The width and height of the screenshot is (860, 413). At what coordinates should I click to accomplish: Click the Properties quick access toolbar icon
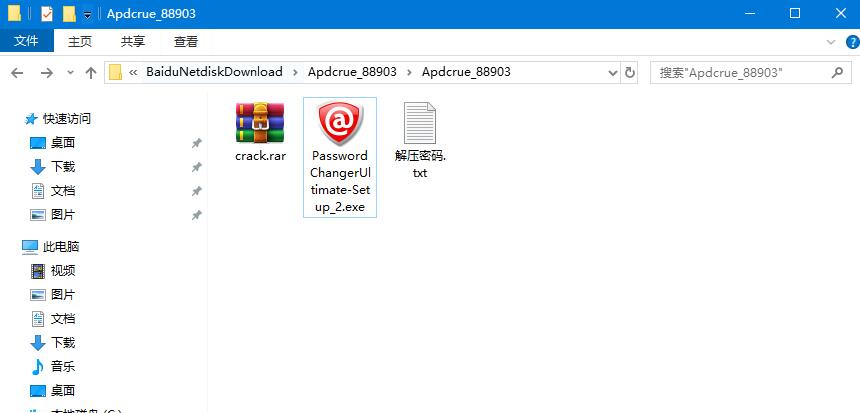47,14
